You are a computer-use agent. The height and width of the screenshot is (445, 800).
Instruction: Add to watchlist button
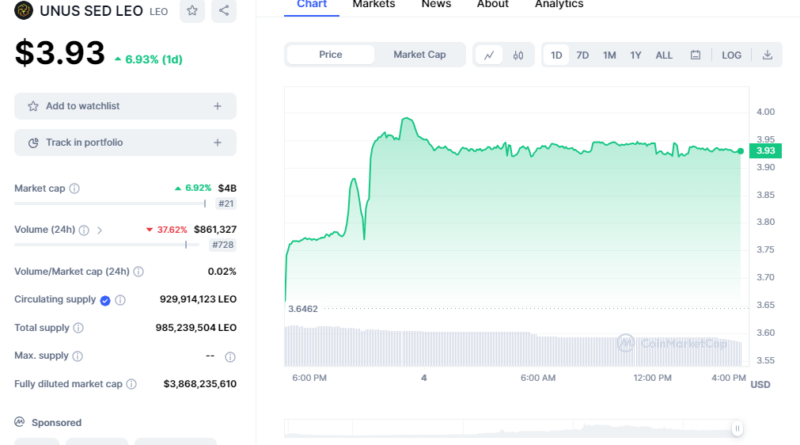pyautogui.click(x=125, y=106)
